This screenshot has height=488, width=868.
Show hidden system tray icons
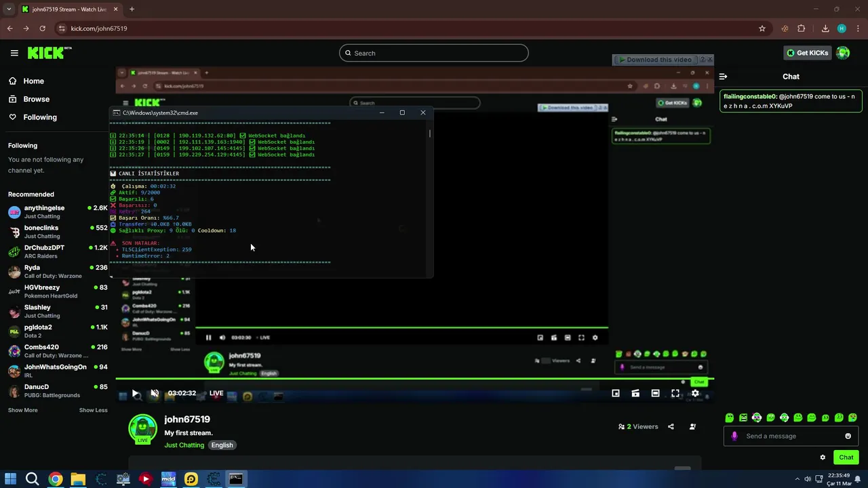797,479
